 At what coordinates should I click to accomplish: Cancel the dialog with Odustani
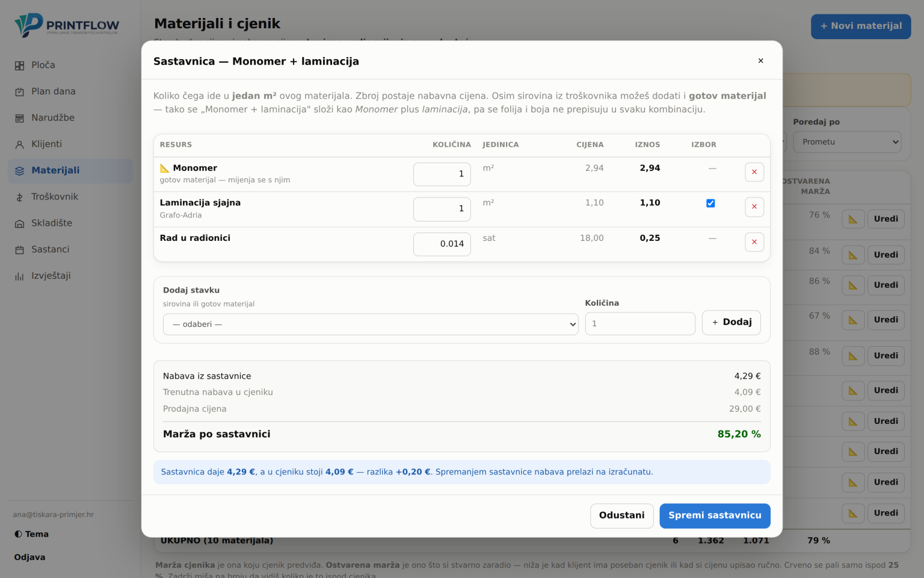(x=621, y=516)
